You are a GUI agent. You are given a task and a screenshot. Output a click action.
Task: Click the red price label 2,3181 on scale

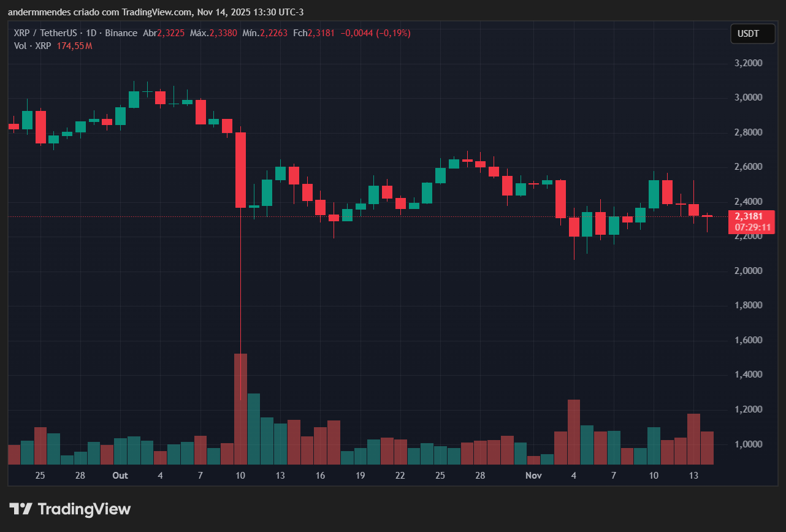coord(748,216)
